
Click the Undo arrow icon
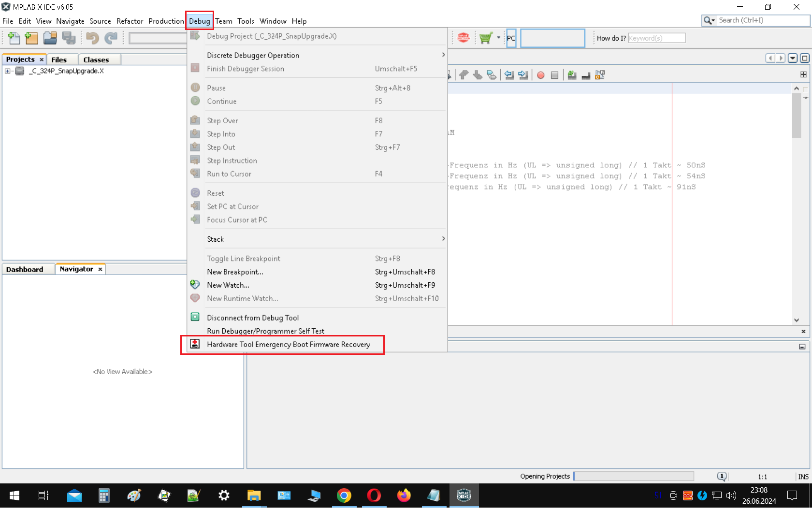(92, 38)
